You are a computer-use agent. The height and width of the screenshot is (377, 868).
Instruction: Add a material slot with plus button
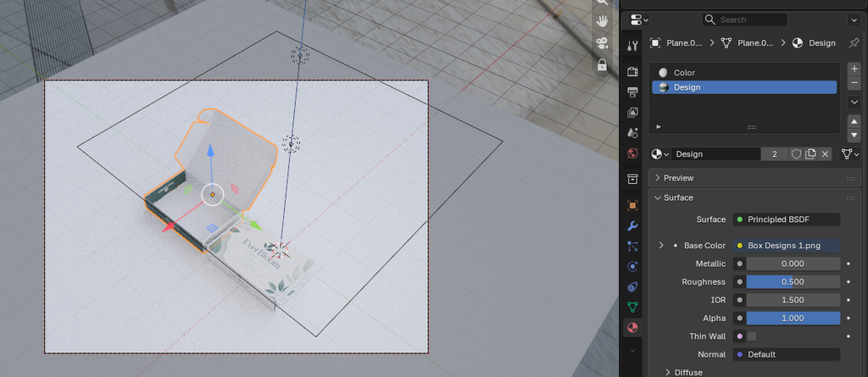click(854, 69)
